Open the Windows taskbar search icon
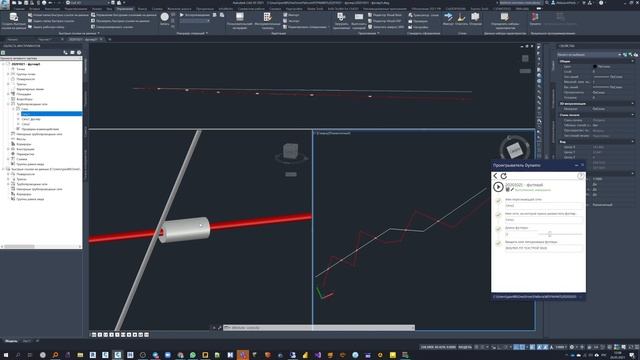 tap(18, 355)
